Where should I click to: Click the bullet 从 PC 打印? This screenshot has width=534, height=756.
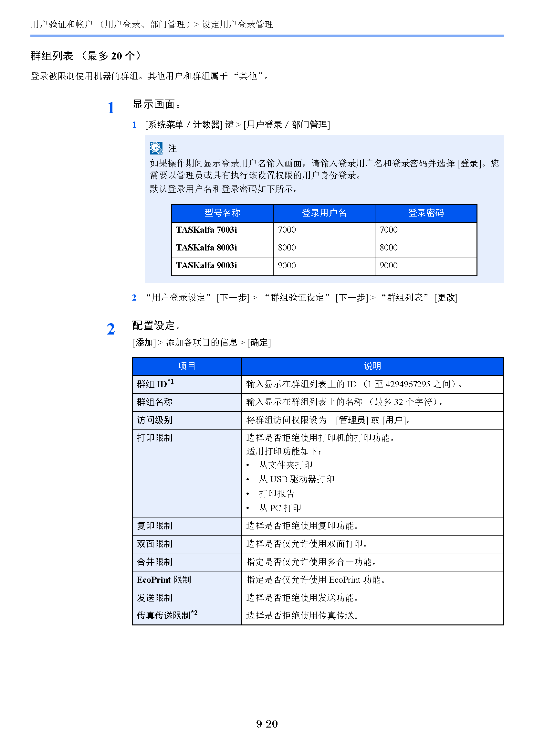pyautogui.click(x=280, y=508)
